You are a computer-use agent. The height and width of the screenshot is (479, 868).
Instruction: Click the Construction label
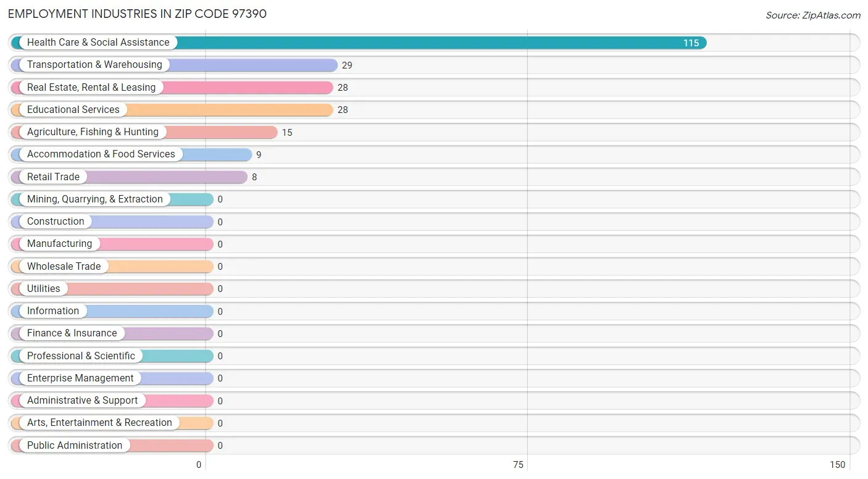pos(56,222)
